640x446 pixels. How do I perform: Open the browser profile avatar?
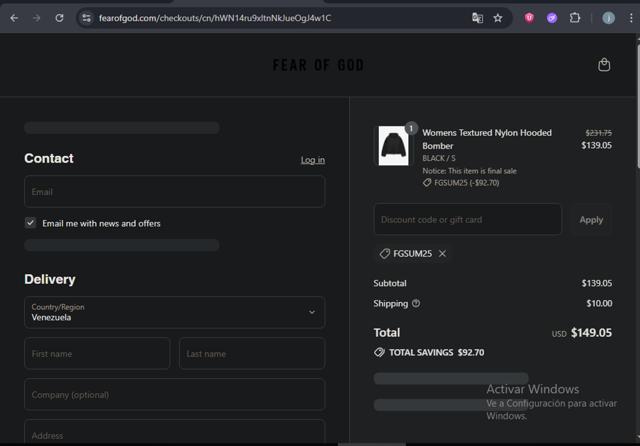(x=609, y=18)
